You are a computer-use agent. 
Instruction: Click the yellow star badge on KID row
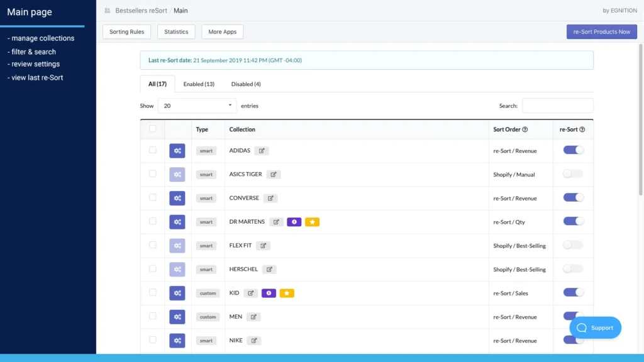coord(287,293)
